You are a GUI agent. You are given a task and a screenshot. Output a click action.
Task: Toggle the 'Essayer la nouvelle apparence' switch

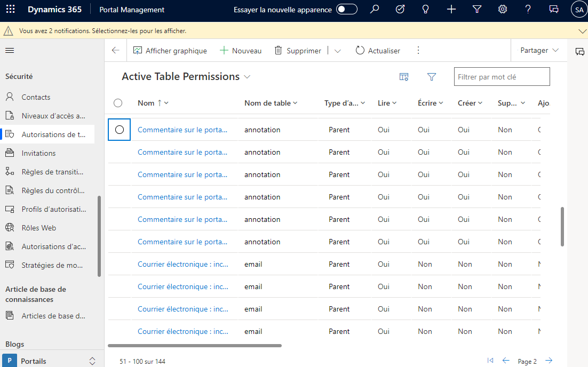point(346,9)
